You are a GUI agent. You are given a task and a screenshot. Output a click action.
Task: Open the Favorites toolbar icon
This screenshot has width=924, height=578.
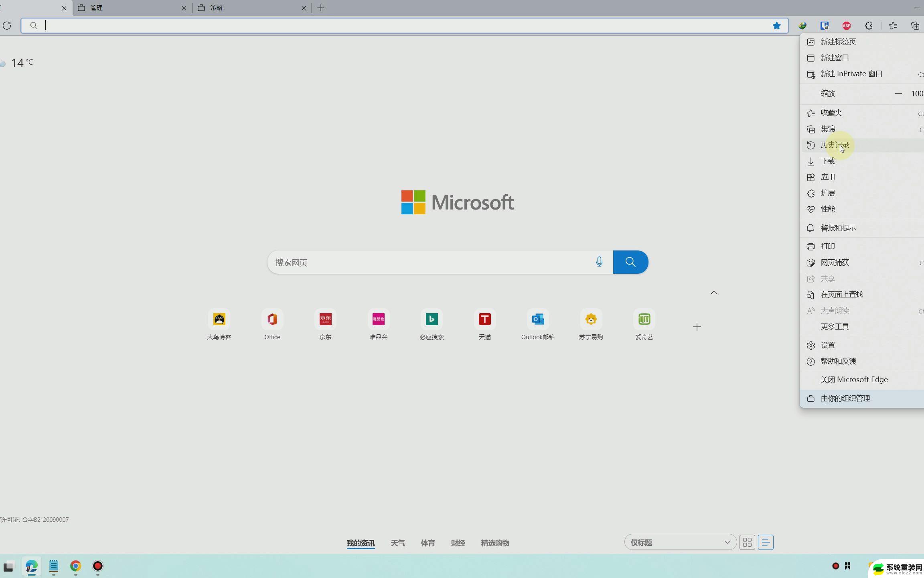[x=893, y=26]
